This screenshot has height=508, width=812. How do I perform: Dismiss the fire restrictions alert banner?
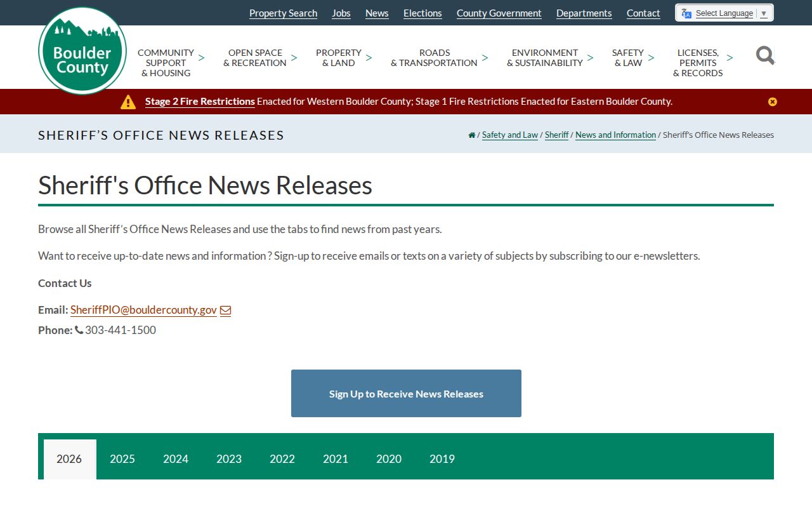[772, 102]
